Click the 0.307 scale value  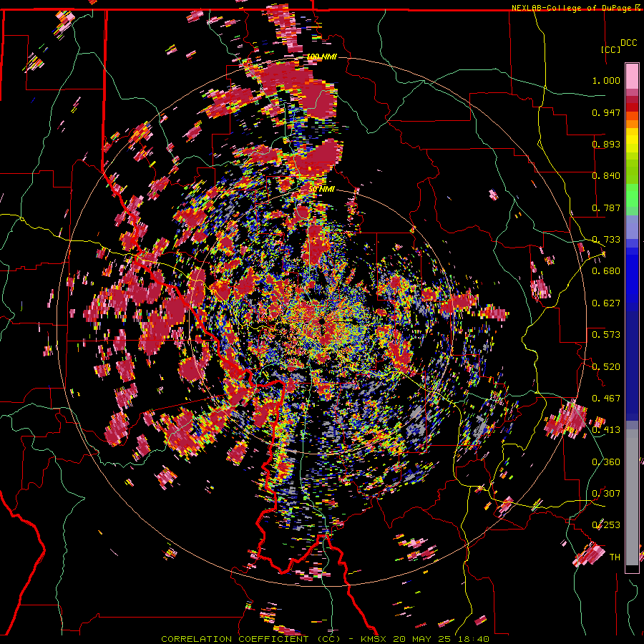606,494
